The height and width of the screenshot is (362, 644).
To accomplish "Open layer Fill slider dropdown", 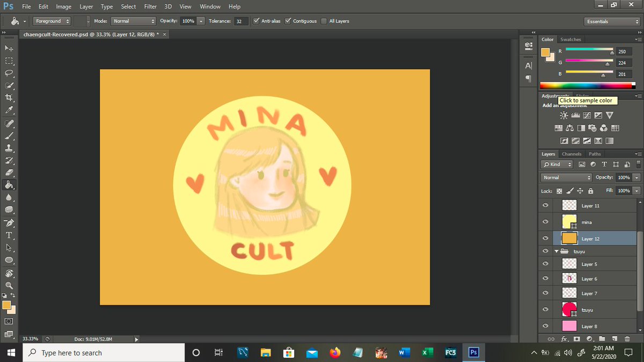I will [637, 191].
